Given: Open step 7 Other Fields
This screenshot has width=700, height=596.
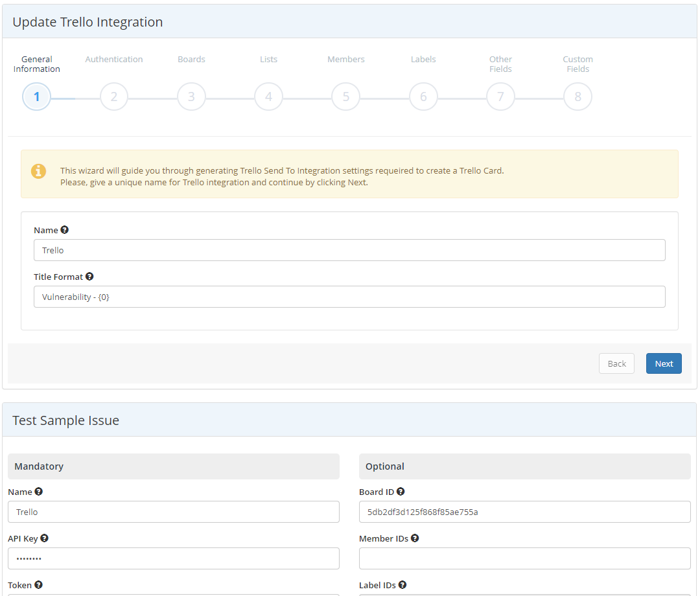Looking at the screenshot, I should click(x=500, y=97).
